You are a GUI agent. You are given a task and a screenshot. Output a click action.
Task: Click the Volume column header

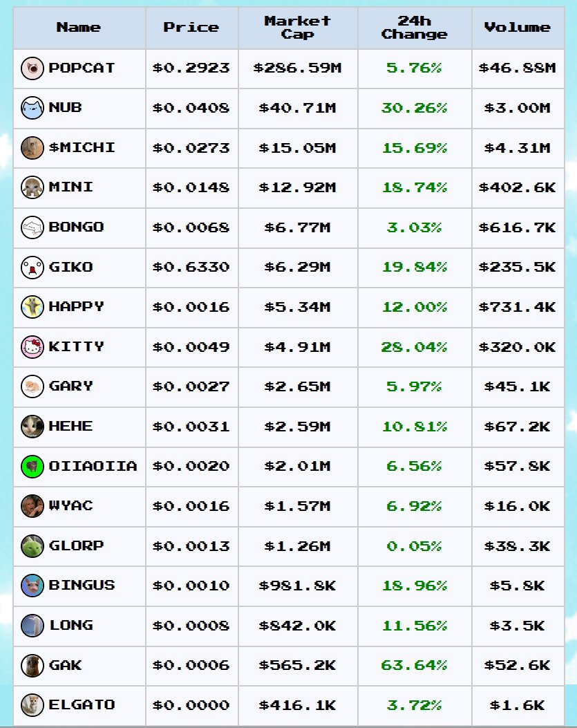point(517,28)
